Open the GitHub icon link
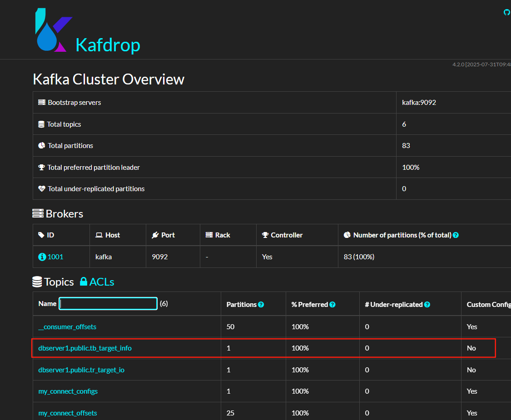The width and height of the screenshot is (511, 420). [x=507, y=12]
